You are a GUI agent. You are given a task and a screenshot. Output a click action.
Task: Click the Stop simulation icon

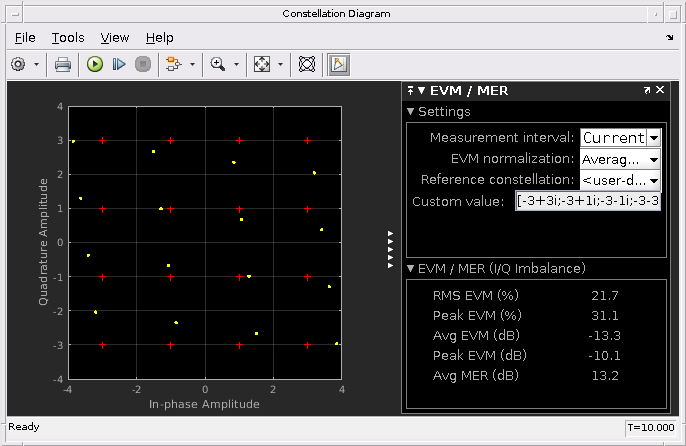point(143,64)
